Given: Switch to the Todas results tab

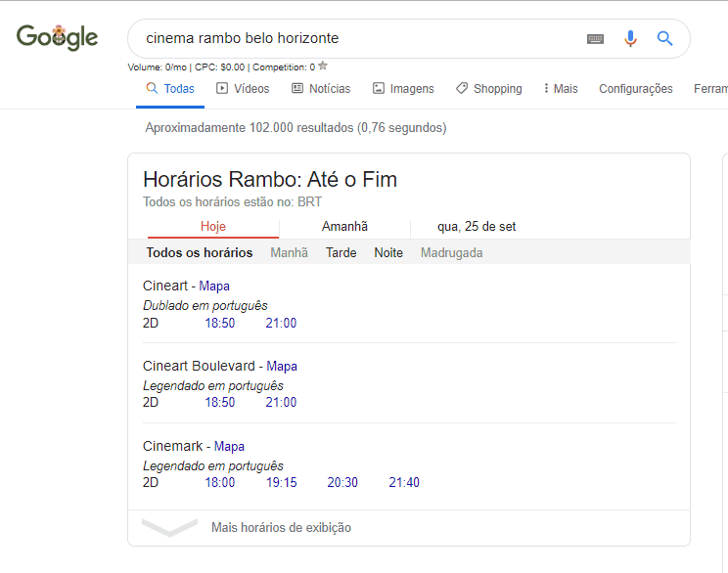Looking at the screenshot, I should click(x=170, y=89).
